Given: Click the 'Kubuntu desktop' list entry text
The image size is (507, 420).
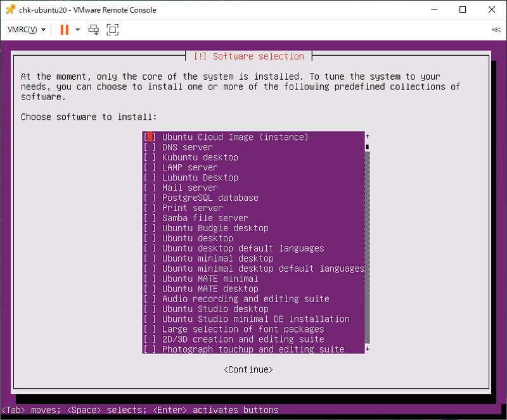Looking at the screenshot, I should [x=200, y=157].
